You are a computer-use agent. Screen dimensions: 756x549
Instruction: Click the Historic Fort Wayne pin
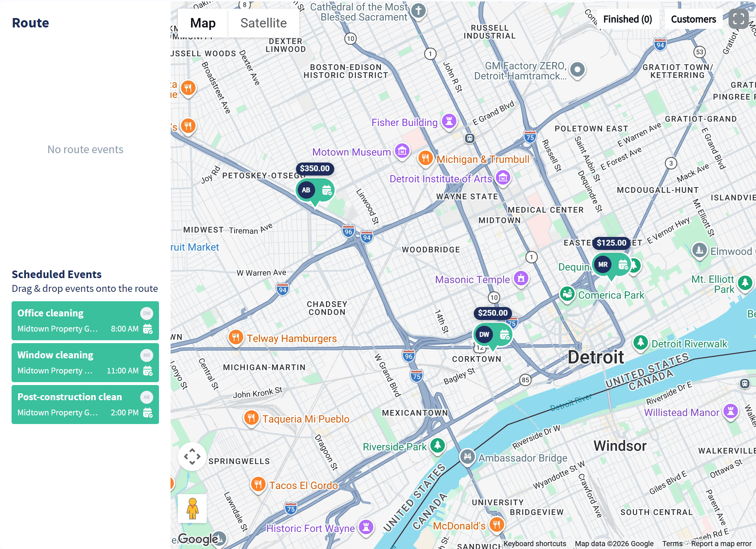[x=366, y=527]
